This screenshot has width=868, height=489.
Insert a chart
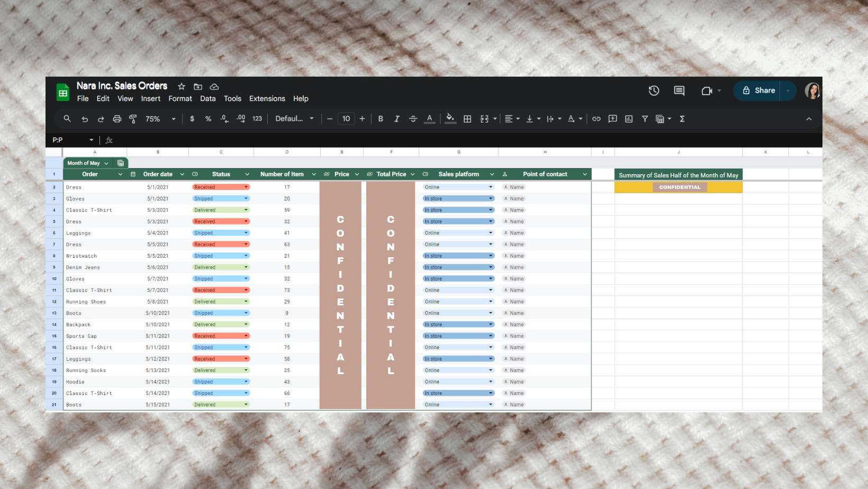click(629, 119)
